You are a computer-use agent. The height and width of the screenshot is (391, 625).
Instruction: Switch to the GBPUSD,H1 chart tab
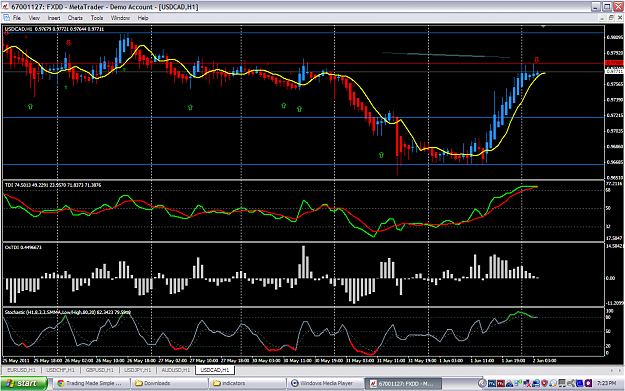(x=100, y=370)
